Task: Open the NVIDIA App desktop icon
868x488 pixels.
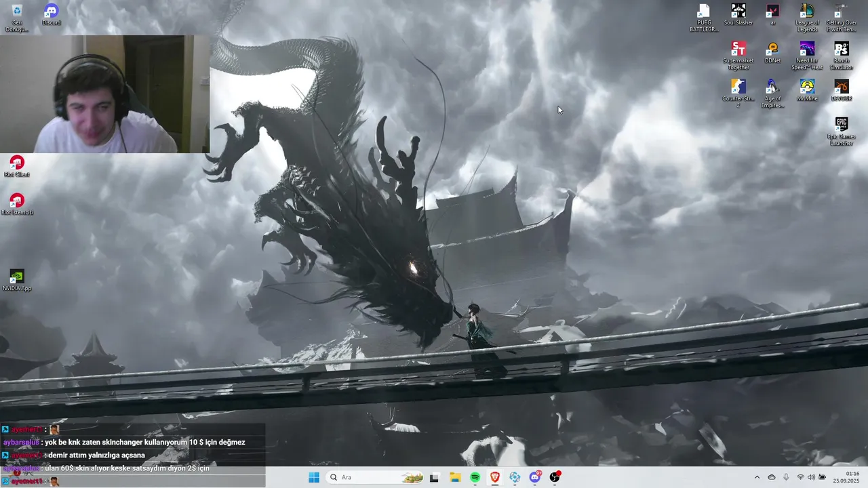Action: click(x=17, y=281)
